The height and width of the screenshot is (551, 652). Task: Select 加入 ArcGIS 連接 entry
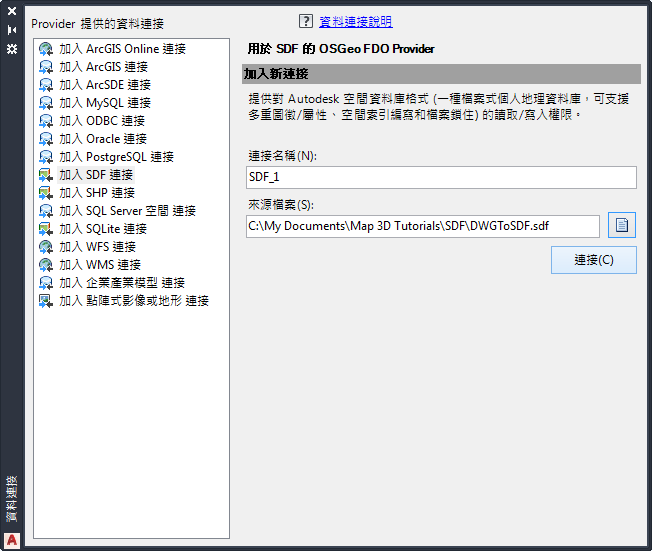tap(103, 67)
